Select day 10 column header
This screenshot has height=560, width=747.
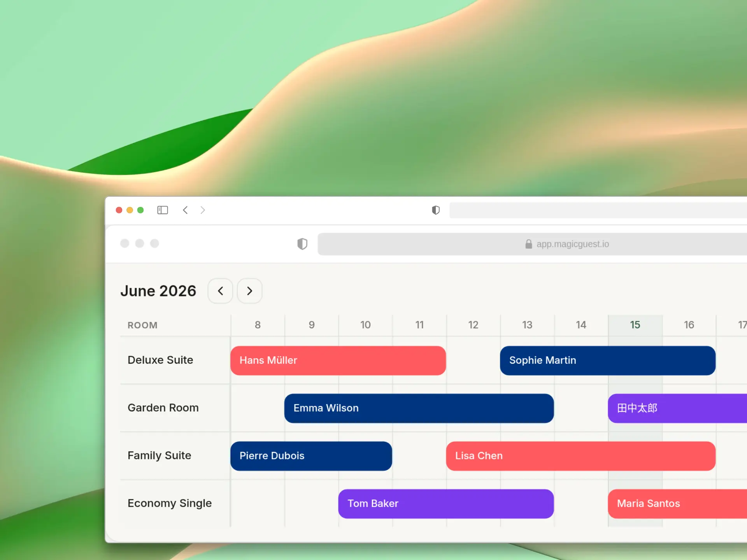point(365,325)
